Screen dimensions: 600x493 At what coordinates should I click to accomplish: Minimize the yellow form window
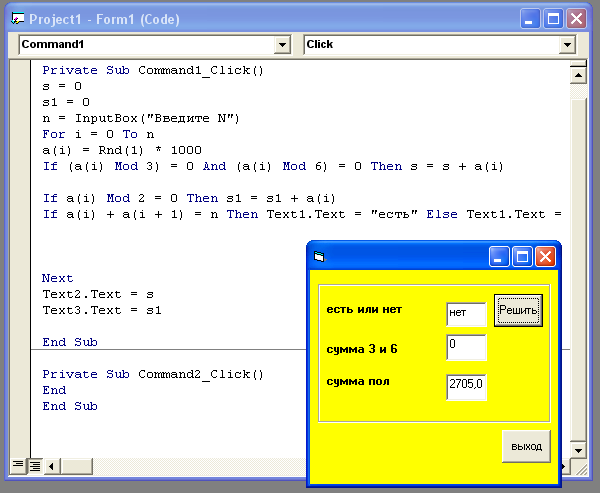[x=499, y=256]
